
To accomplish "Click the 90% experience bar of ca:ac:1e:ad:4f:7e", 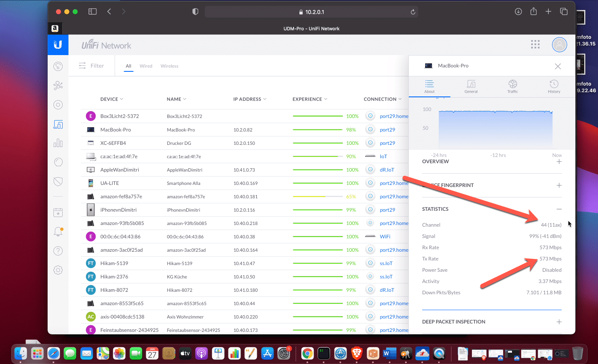I will click(318, 156).
